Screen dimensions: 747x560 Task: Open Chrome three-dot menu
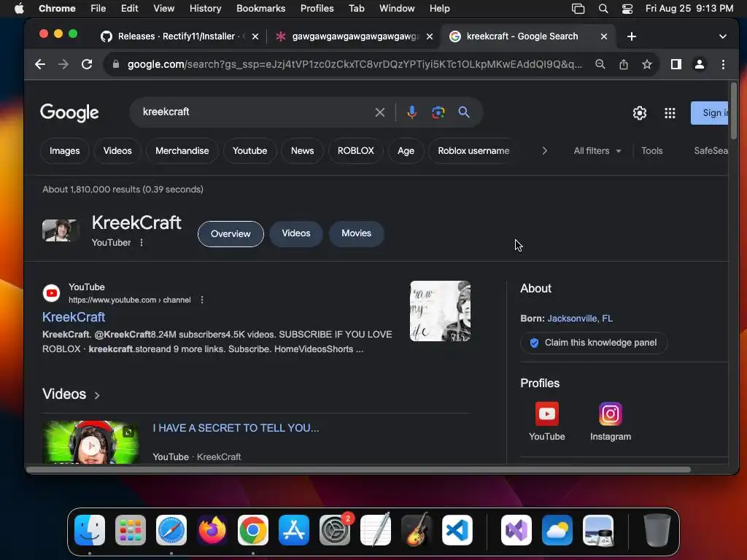(x=723, y=64)
